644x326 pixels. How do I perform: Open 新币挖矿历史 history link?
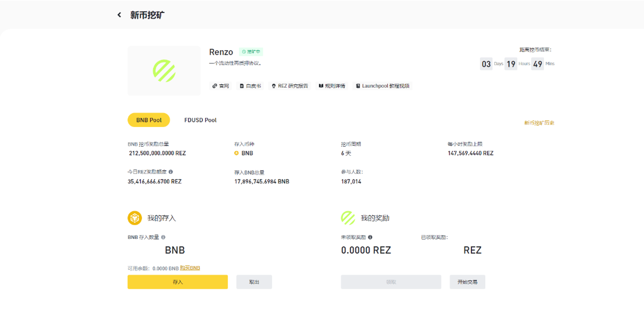coord(539,123)
